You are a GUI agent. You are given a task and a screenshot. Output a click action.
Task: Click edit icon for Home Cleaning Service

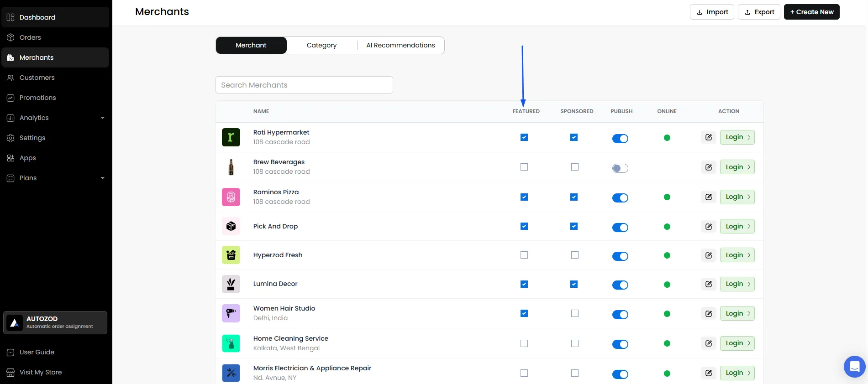pyautogui.click(x=709, y=343)
